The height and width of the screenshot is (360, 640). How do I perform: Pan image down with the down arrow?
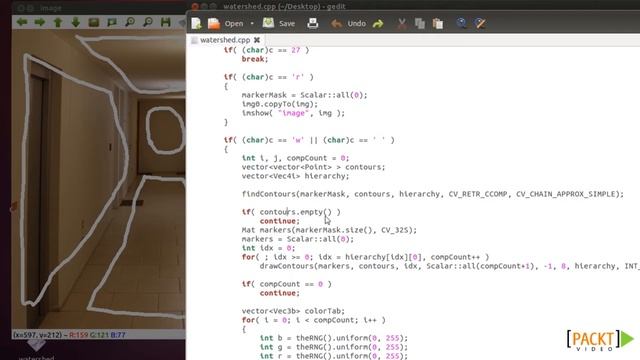coord(76,22)
